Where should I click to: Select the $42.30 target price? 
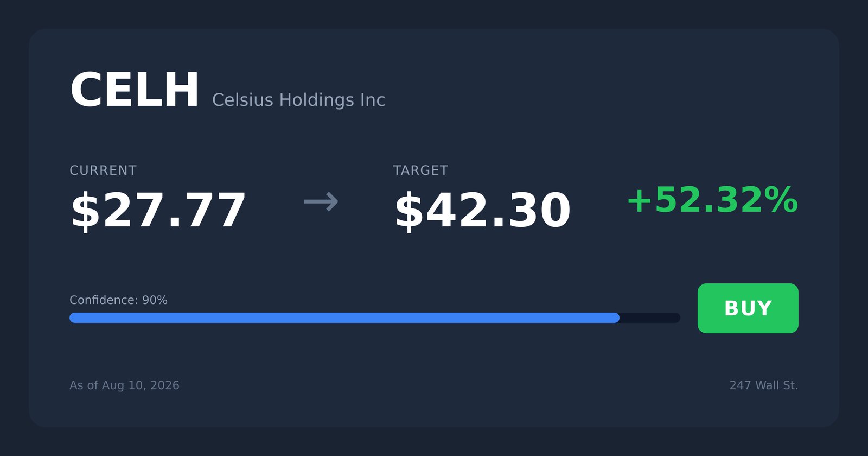[x=482, y=211]
